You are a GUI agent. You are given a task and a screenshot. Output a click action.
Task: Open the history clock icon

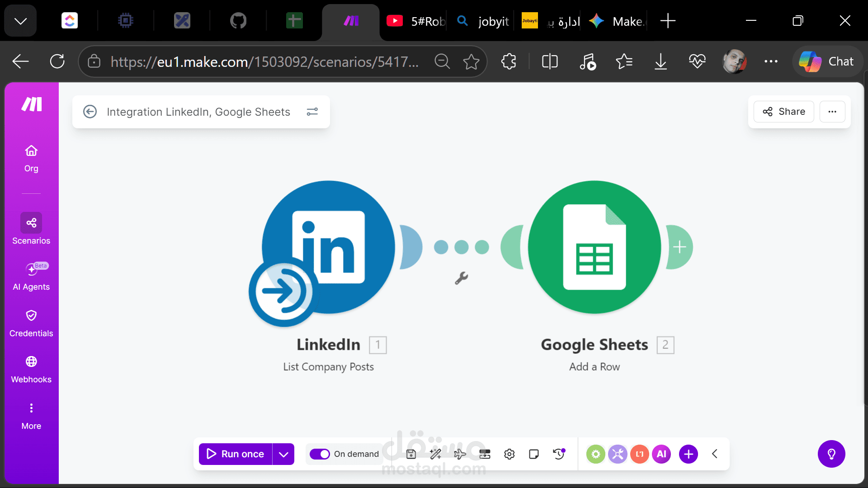click(x=559, y=454)
